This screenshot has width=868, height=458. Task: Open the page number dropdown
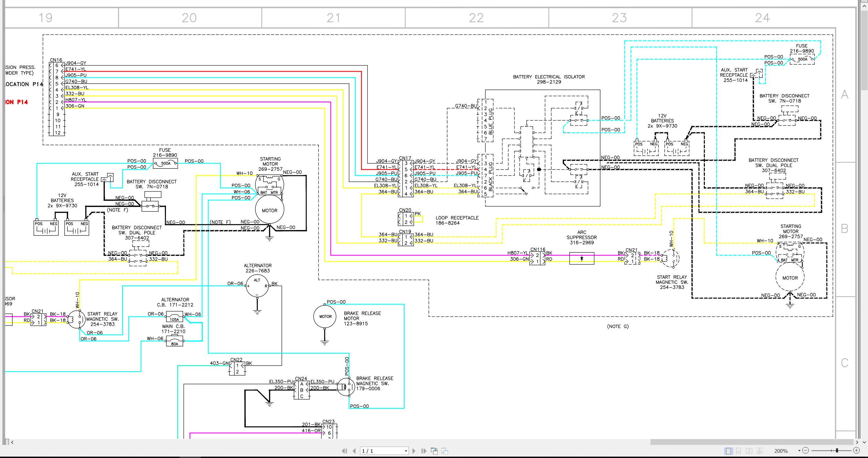pos(406,451)
